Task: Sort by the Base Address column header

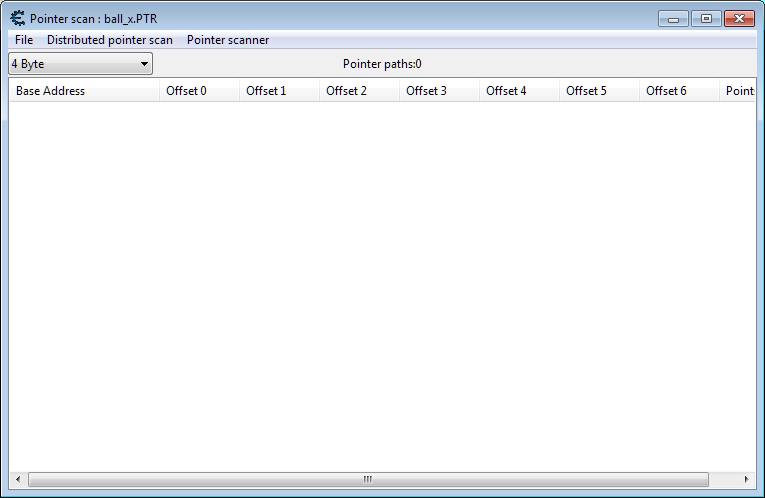Action: tap(84, 91)
